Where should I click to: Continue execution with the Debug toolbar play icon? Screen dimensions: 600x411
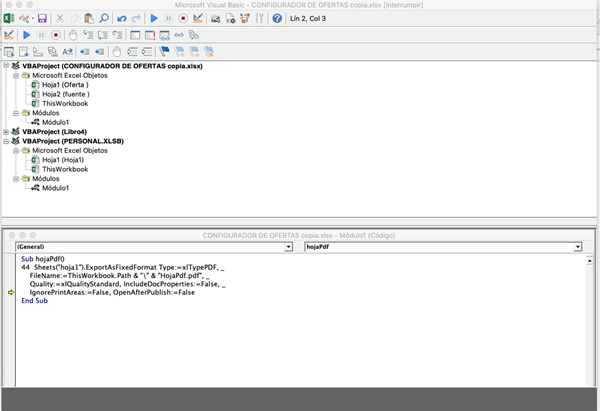(x=26, y=35)
